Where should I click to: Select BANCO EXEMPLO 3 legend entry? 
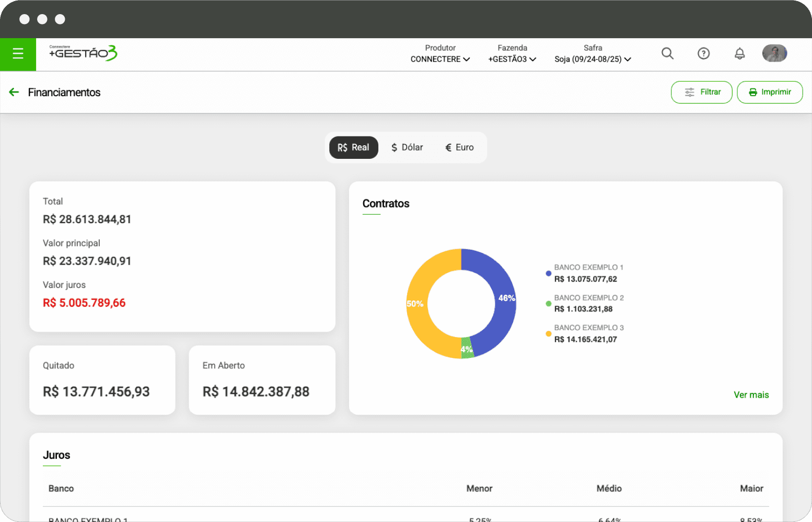[588, 333]
